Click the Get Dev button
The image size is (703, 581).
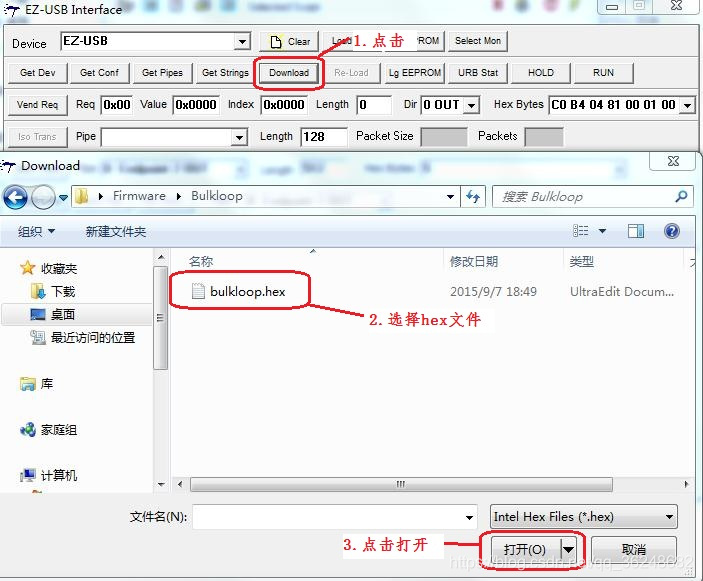click(38, 73)
